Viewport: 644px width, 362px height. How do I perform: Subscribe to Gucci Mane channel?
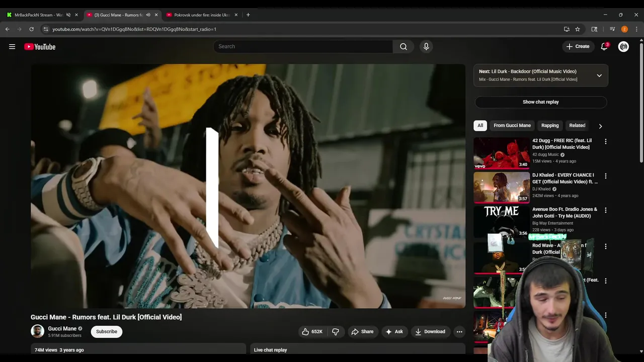(107, 332)
